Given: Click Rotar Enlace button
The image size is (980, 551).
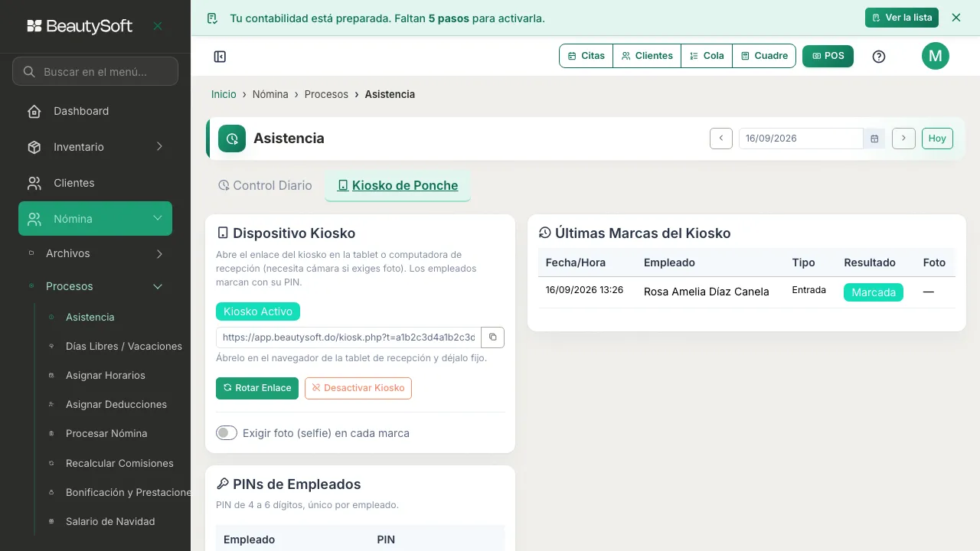Looking at the screenshot, I should tap(257, 388).
